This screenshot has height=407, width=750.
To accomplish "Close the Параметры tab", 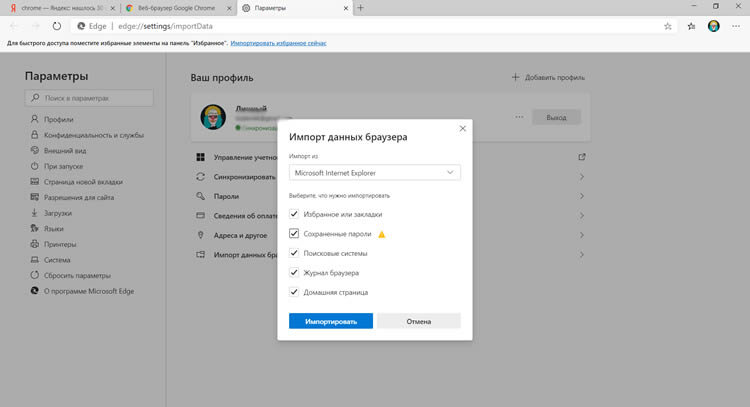I will [346, 8].
